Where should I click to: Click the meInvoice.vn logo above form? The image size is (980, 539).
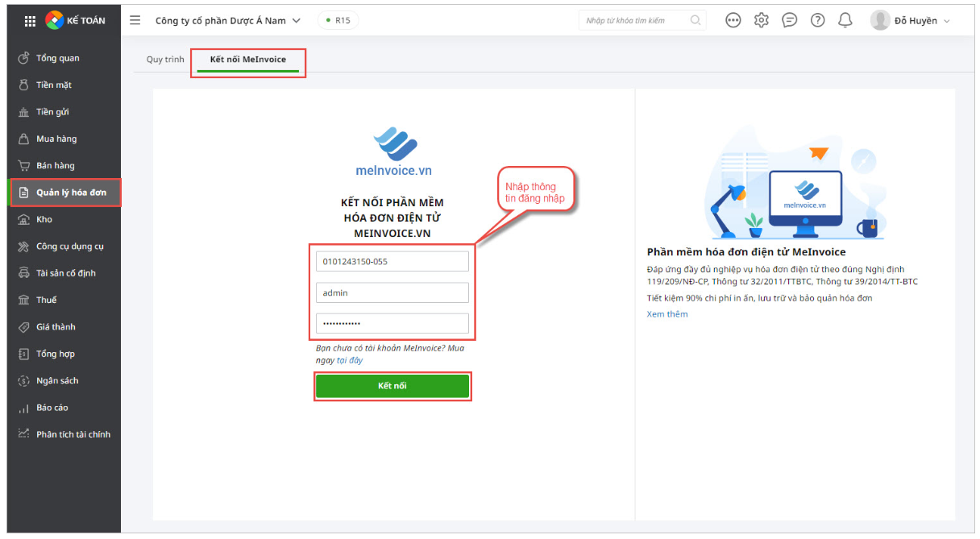pos(394,151)
